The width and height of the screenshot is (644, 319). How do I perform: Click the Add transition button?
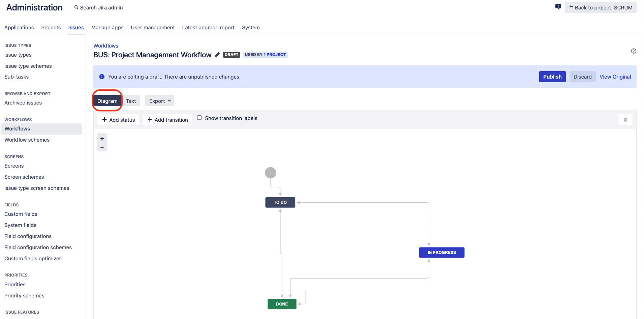(167, 120)
